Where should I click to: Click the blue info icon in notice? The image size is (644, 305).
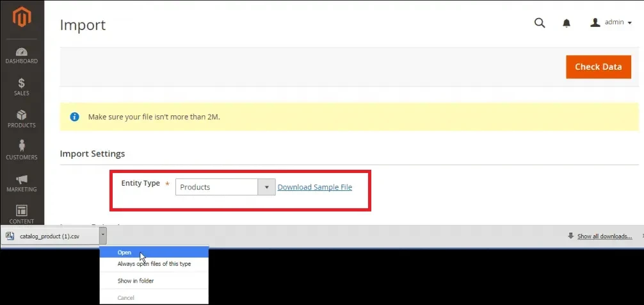(74, 117)
